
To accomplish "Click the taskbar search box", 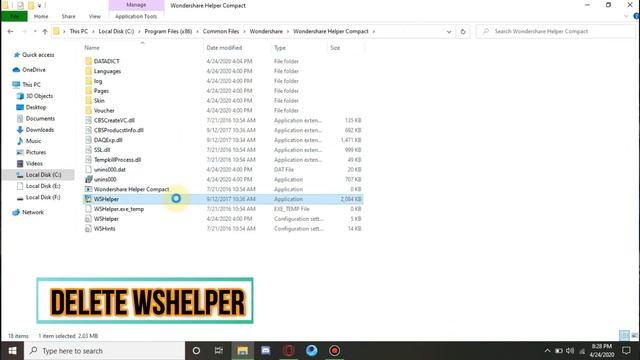I will [104, 351].
